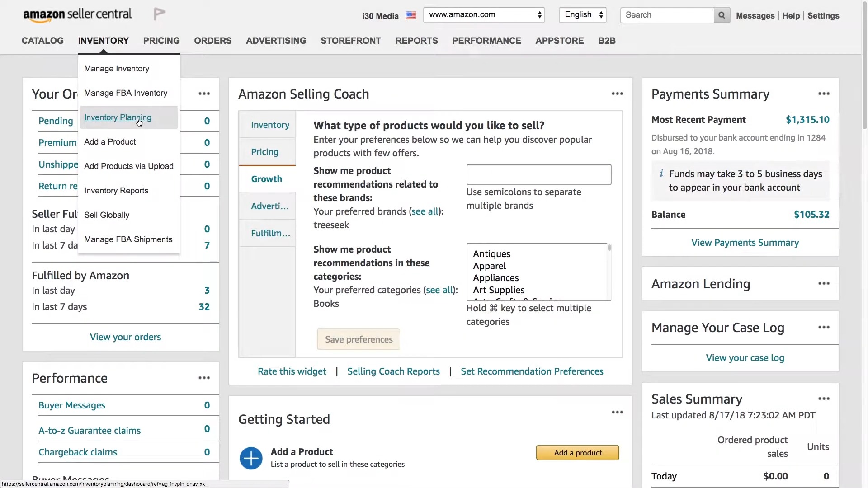The width and height of the screenshot is (868, 488).
Task: Open the Amazon Selling Coach ellipsis menu
Action: [x=618, y=94]
